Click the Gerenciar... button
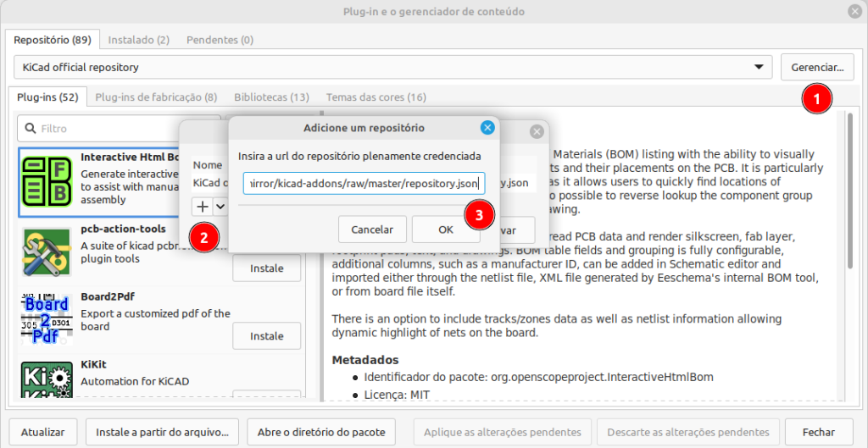 (818, 68)
